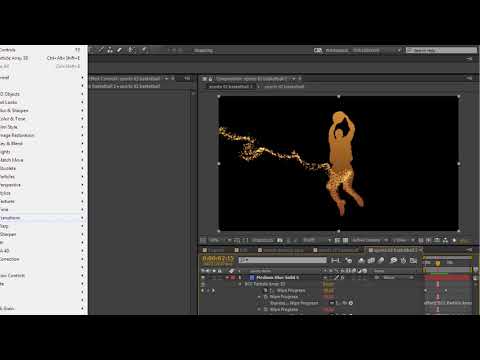
Task: Select the Medium Blue Solid 6 layer name
Action: coord(277,277)
